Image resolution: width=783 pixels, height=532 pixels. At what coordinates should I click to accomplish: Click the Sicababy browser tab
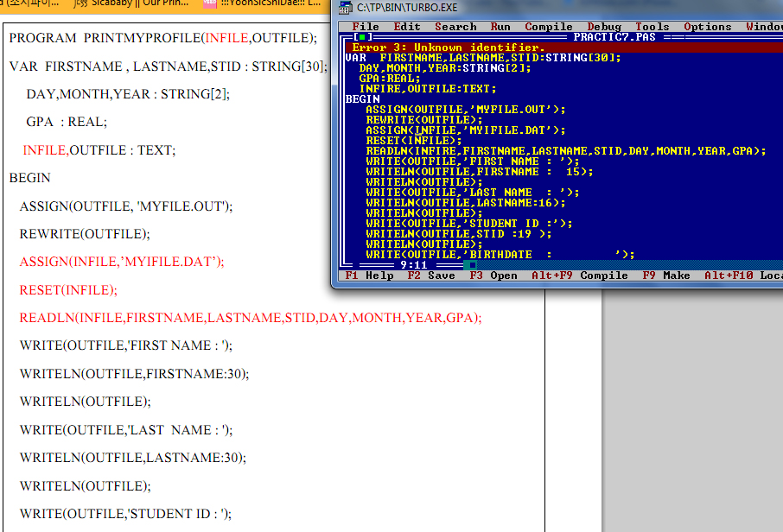coord(132,4)
